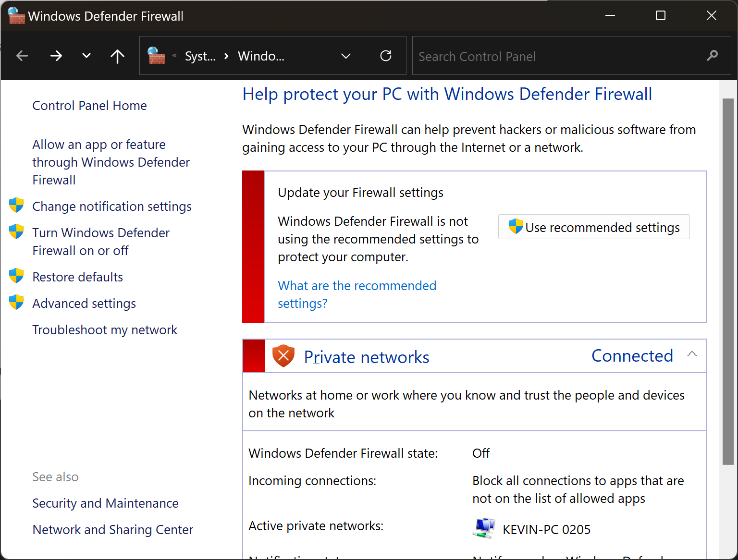Image resolution: width=738 pixels, height=560 pixels.
Task: Expand the breadcrumb arrow after Syst...
Action: coord(226,56)
